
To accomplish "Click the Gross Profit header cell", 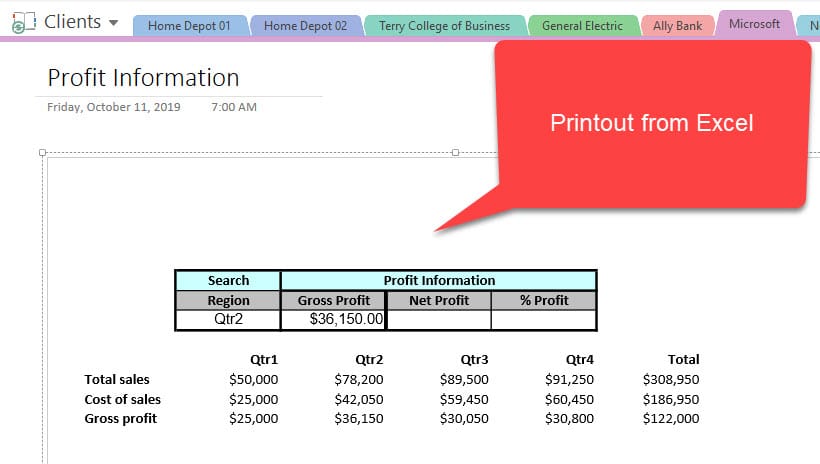I will (334, 300).
